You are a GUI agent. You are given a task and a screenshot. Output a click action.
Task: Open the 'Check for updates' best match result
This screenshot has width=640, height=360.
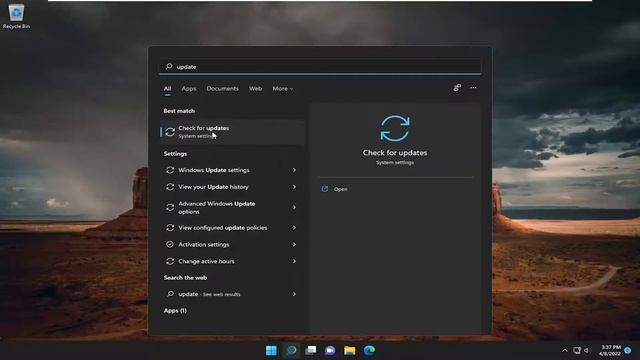232,132
